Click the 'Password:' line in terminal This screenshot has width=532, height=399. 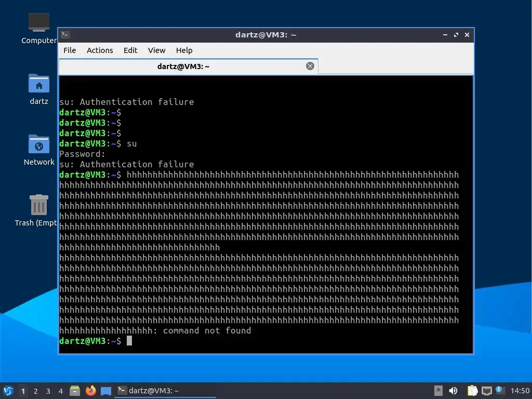83,154
